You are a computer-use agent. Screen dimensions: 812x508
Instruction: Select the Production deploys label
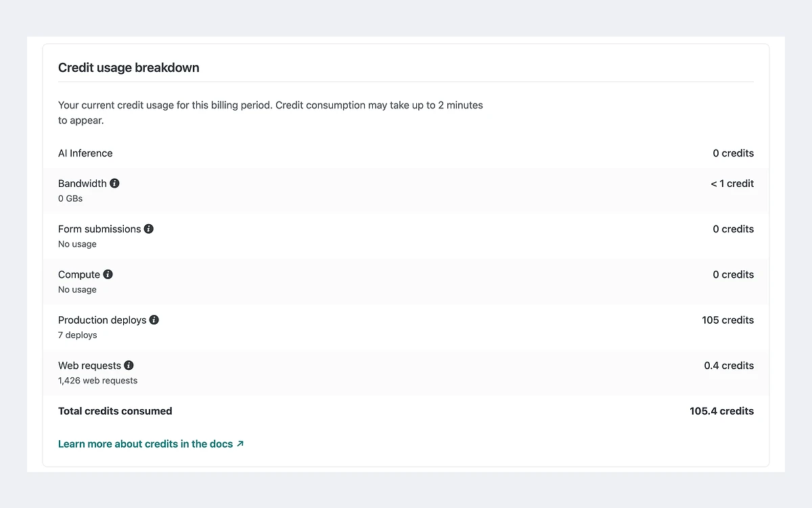(102, 320)
